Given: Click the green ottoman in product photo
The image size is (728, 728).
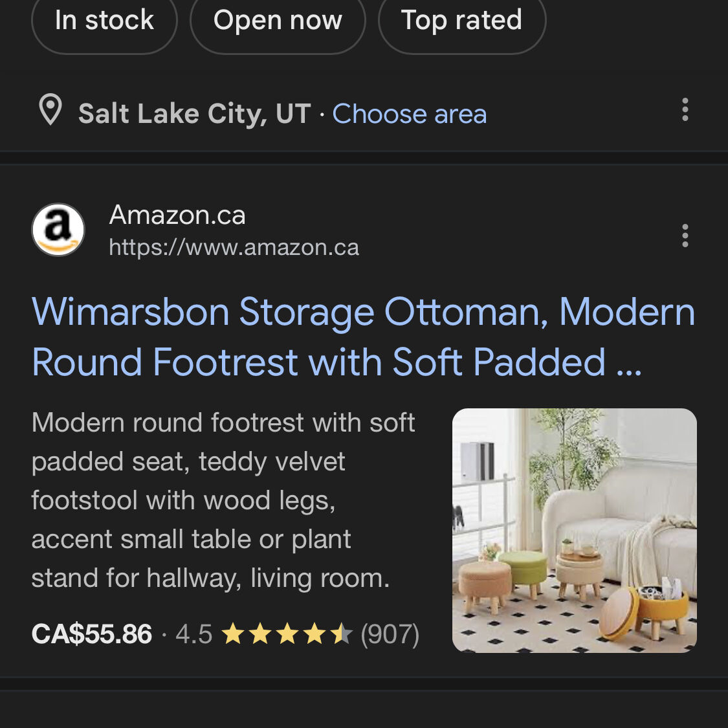Looking at the screenshot, I should point(524,566).
